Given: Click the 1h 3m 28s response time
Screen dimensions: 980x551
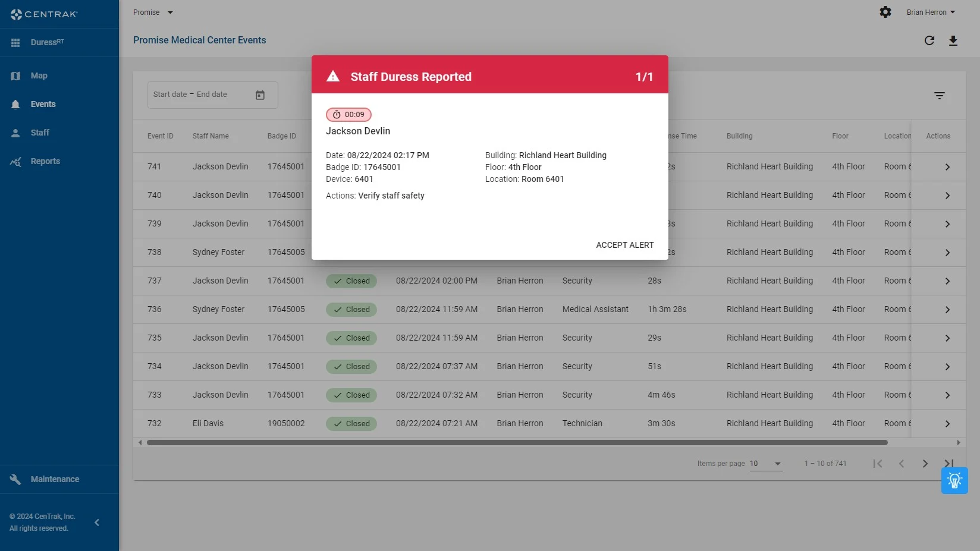Looking at the screenshot, I should pos(667,310).
